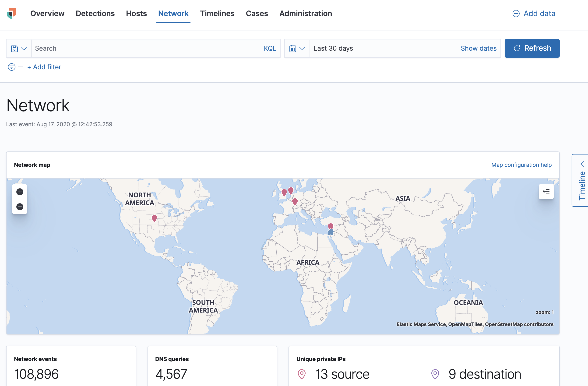588x386 pixels.
Task: Expand the saved query dropdown arrow
Action: 24,48
